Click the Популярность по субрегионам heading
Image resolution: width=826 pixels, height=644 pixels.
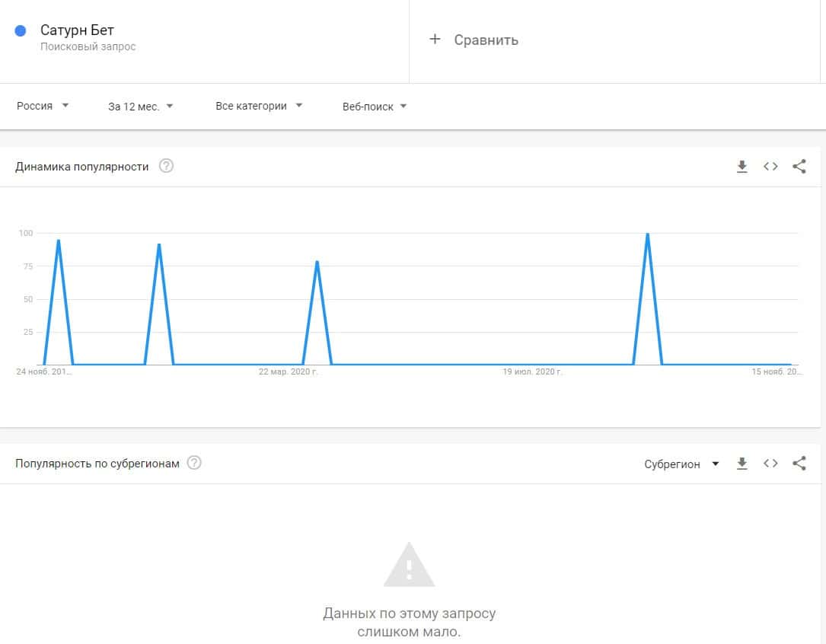(x=97, y=464)
